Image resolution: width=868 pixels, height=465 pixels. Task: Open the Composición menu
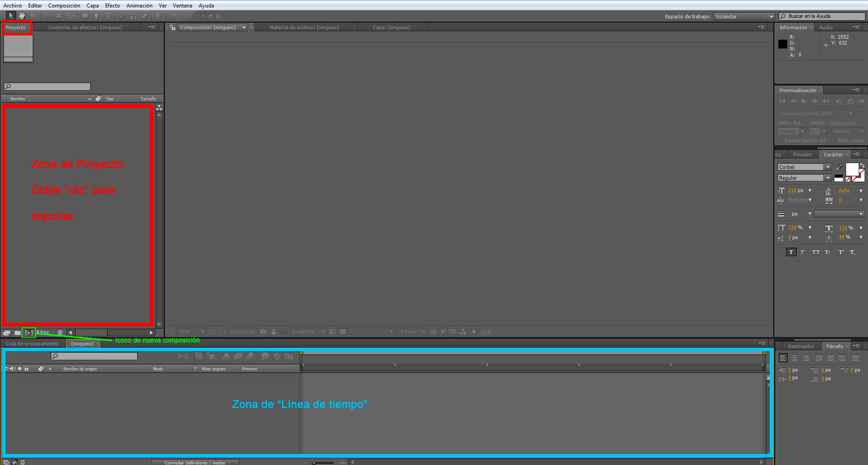coord(64,5)
